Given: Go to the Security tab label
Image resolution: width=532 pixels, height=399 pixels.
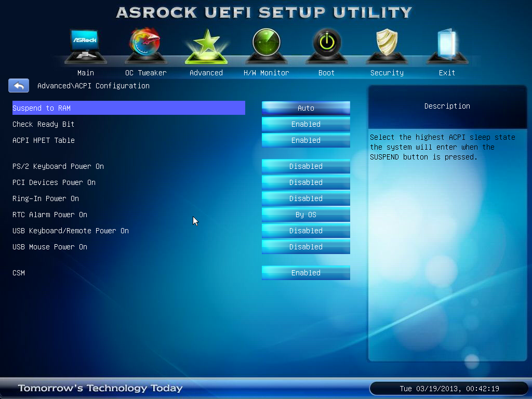Looking at the screenshot, I should [x=387, y=73].
